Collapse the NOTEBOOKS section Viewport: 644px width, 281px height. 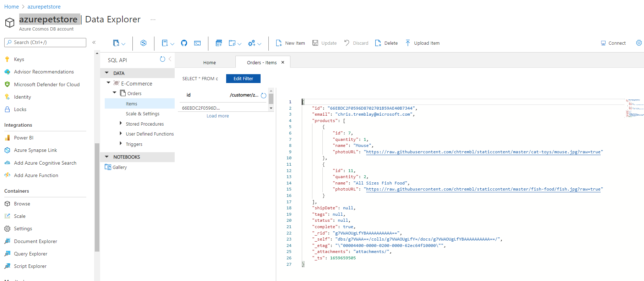pyautogui.click(x=107, y=156)
